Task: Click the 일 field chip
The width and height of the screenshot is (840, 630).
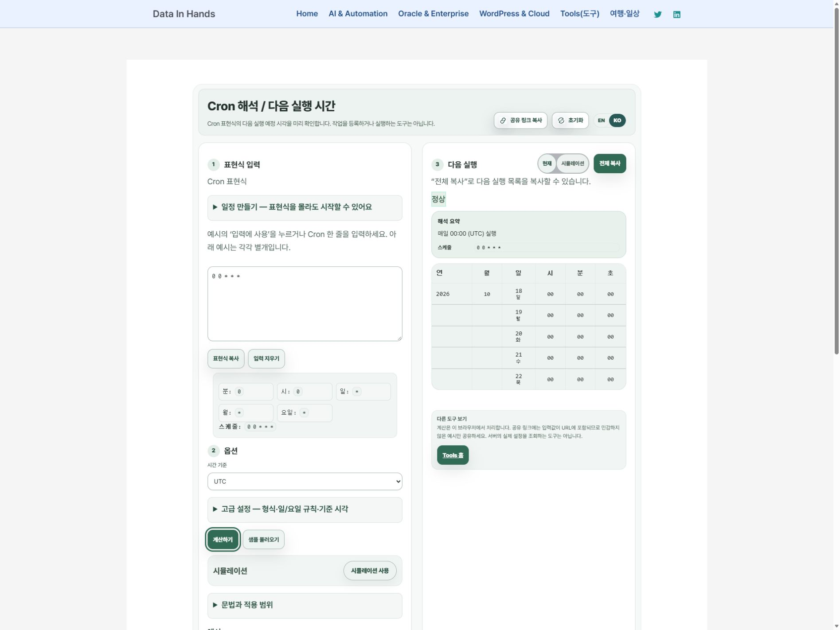Action: (363, 392)
